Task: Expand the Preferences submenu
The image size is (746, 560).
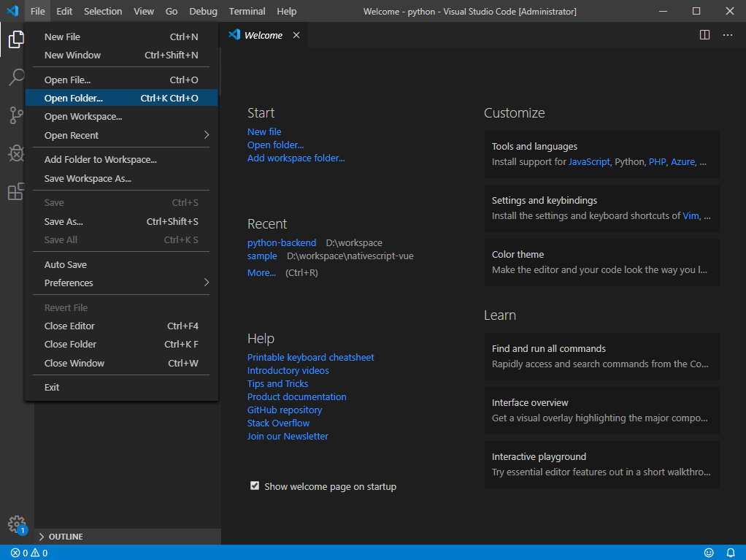Action: [121, 283]
